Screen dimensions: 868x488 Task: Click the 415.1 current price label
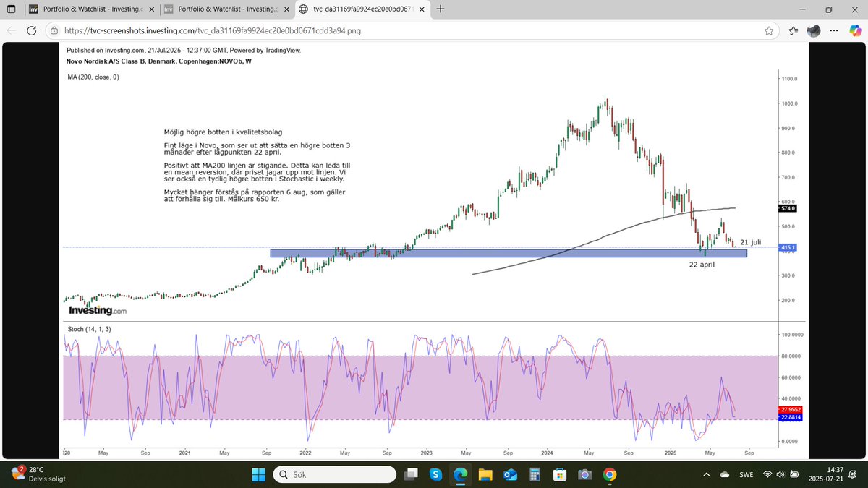coord(788,247)
